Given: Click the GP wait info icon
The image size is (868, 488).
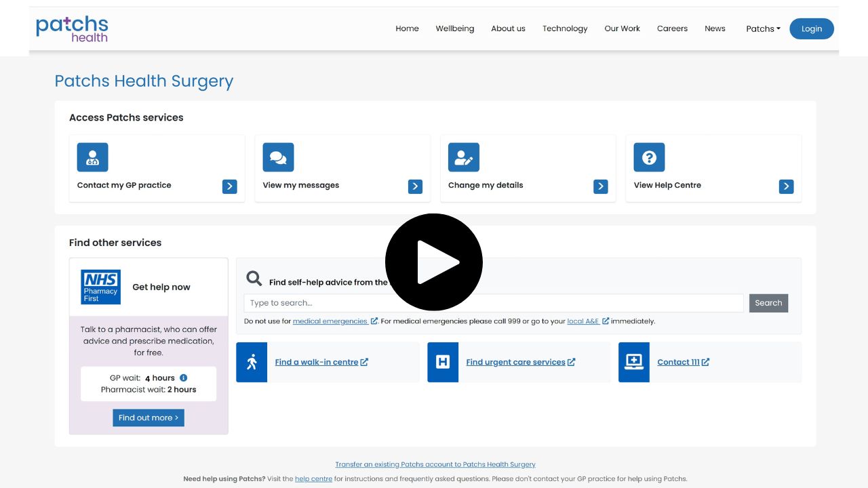Looking at the screenshot, I should (183, 378).
